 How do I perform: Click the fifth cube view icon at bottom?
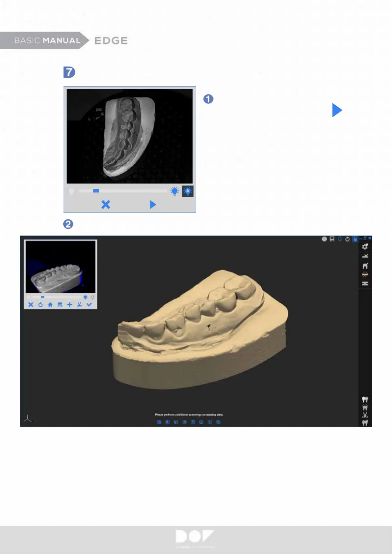(193, 422)
